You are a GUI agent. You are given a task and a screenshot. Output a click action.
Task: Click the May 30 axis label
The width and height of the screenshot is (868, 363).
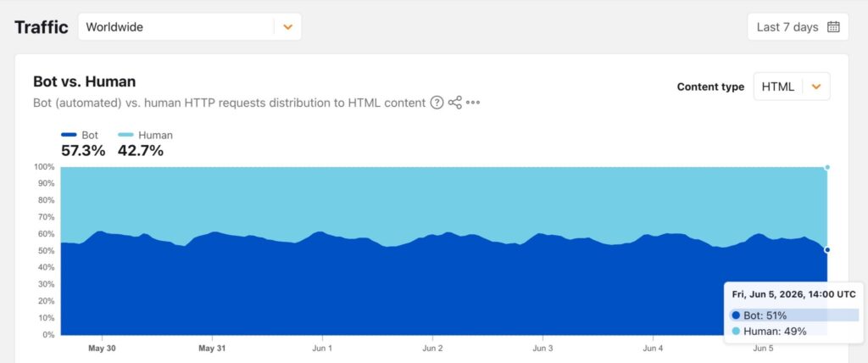point(102,349)
